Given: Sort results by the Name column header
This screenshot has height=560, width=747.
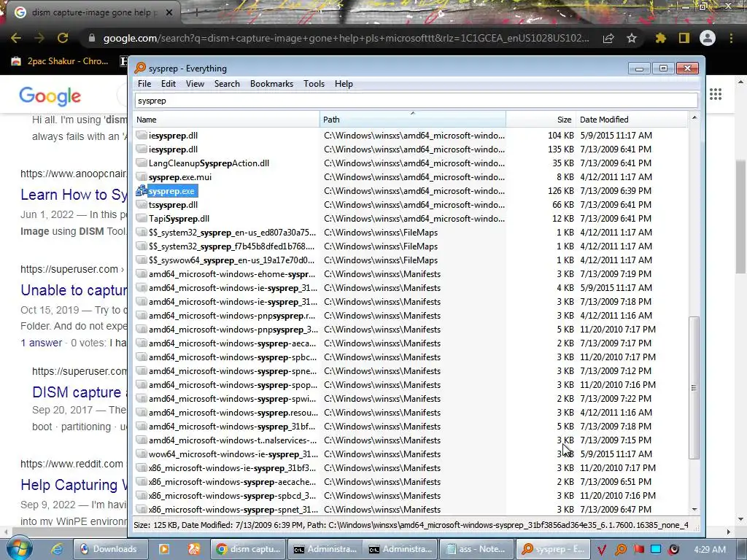Looking at the screenshot, I should point(227,120).
